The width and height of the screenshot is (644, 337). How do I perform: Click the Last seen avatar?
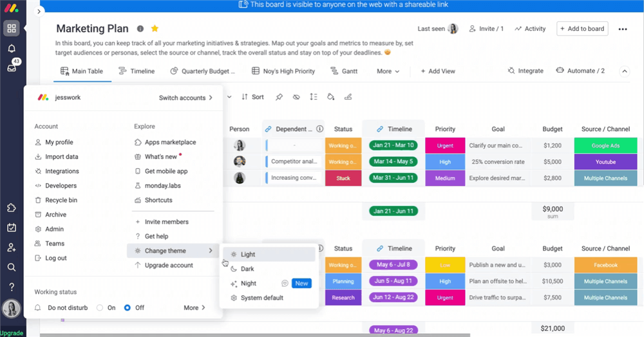(453, 28)
